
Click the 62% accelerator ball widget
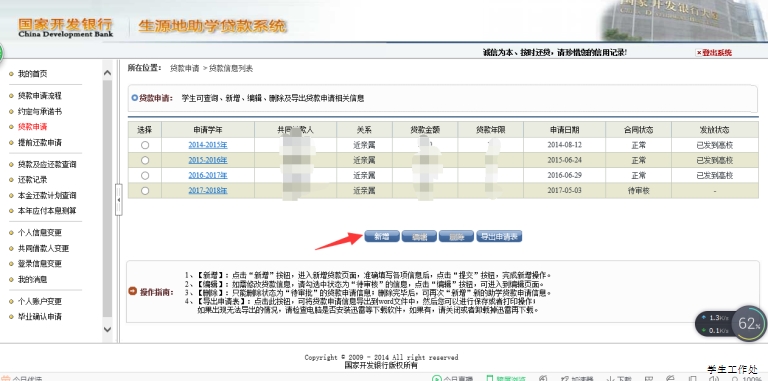(749, 324)
